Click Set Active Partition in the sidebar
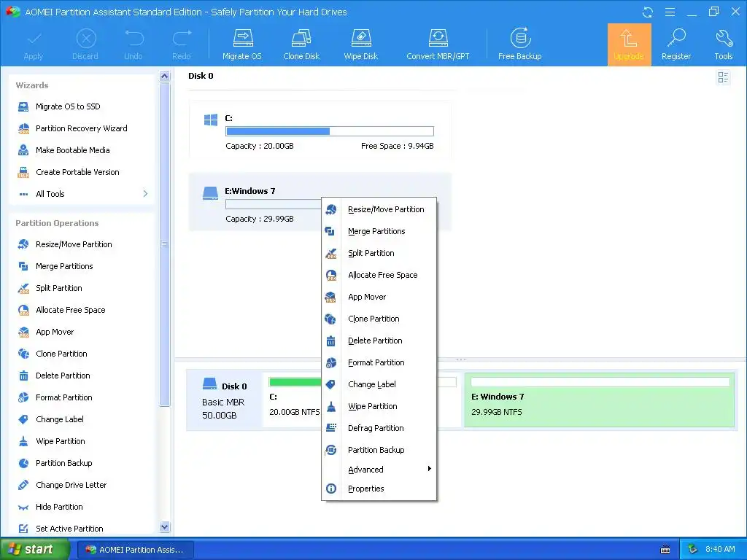 click(69, 529)
